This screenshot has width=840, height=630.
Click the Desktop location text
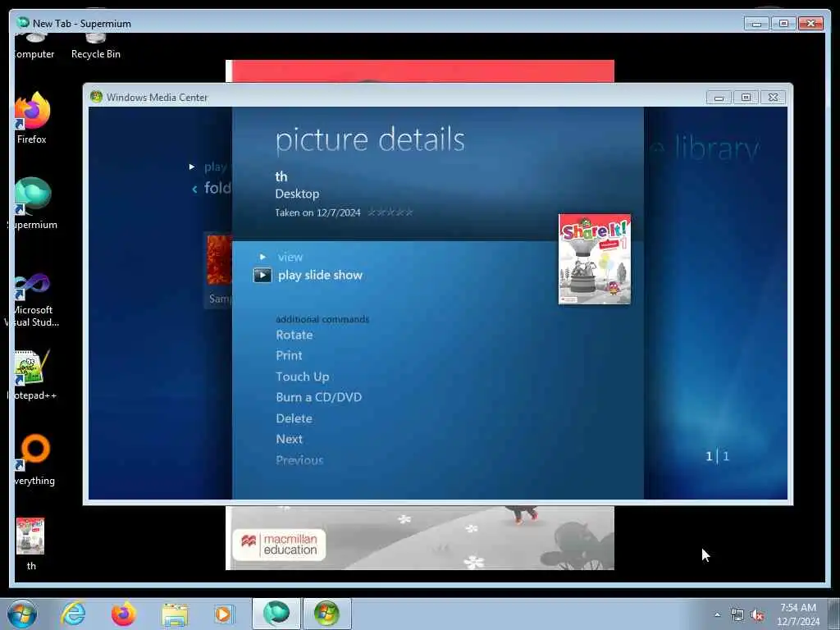click(x=297, y=194)
